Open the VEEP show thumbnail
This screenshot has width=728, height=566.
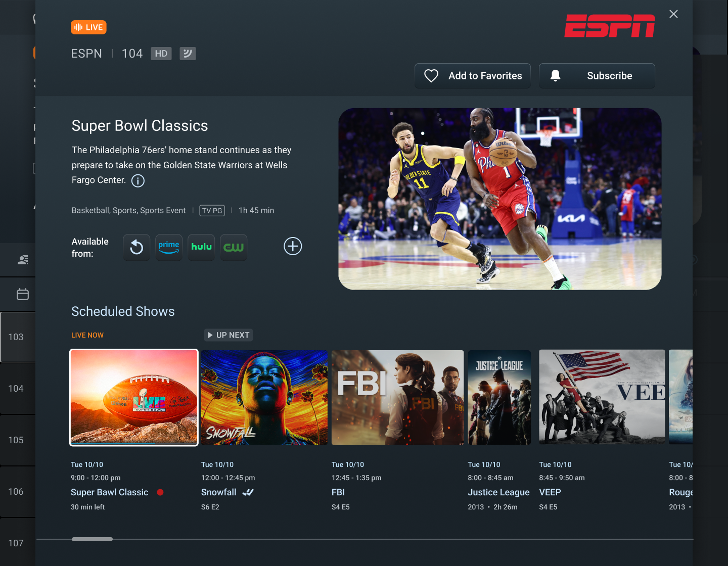point(602,398)
